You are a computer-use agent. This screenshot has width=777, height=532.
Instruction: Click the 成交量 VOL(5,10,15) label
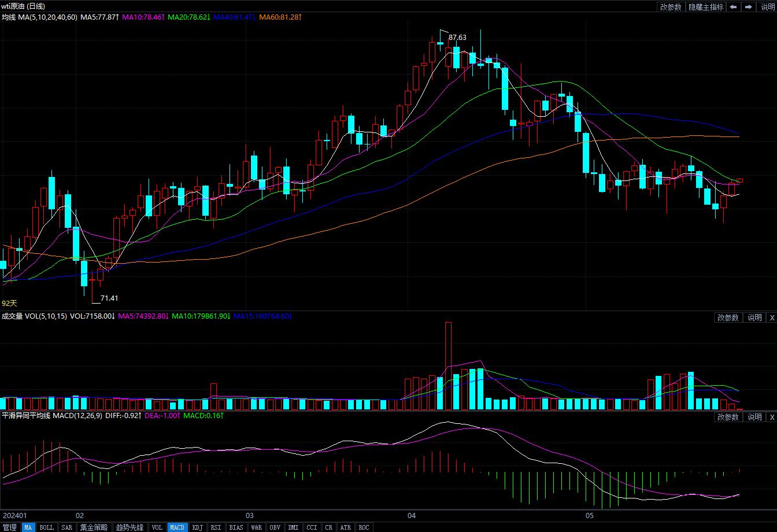coord(34,316)
